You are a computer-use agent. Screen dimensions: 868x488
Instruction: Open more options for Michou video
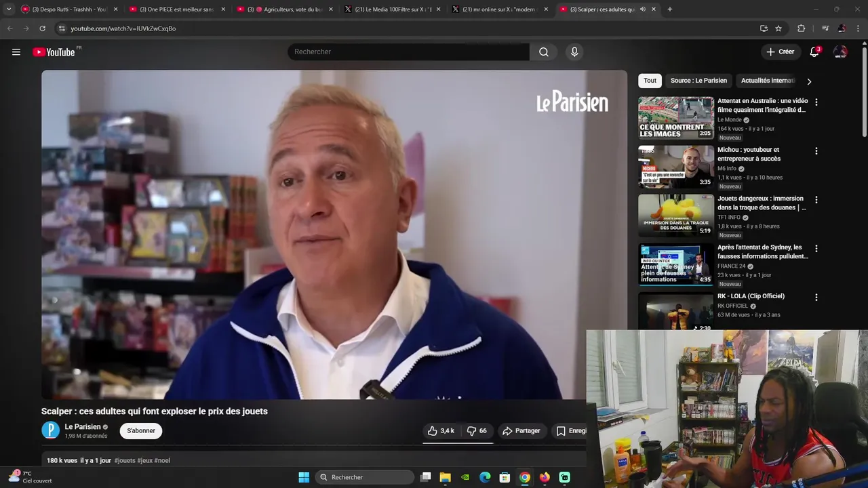click(816, 150)
